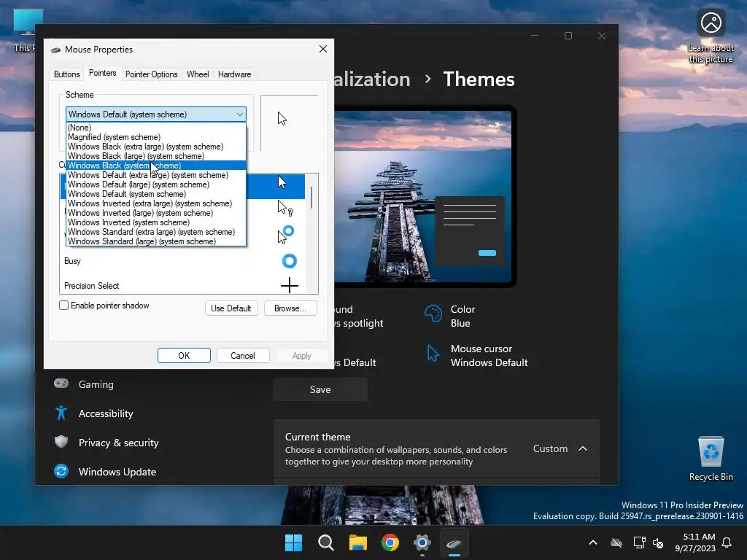Choose Windows Inverted (extra large) scheme
Screen dimensions: 747x560
156,203
